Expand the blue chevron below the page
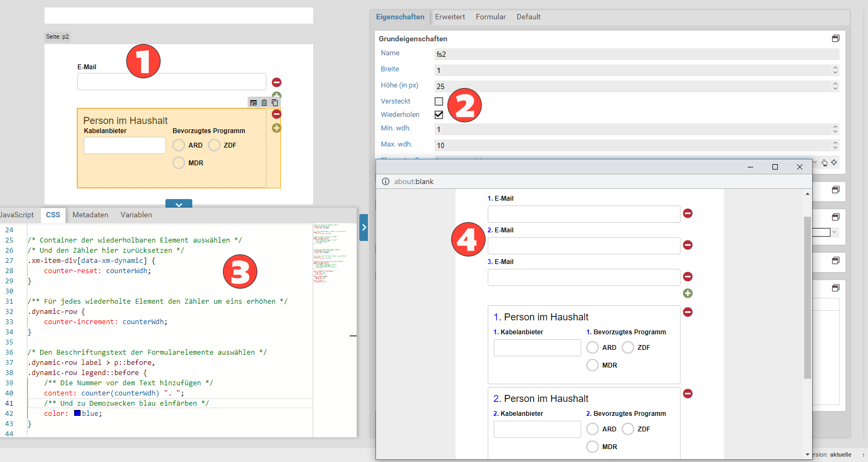 (179, 204)
